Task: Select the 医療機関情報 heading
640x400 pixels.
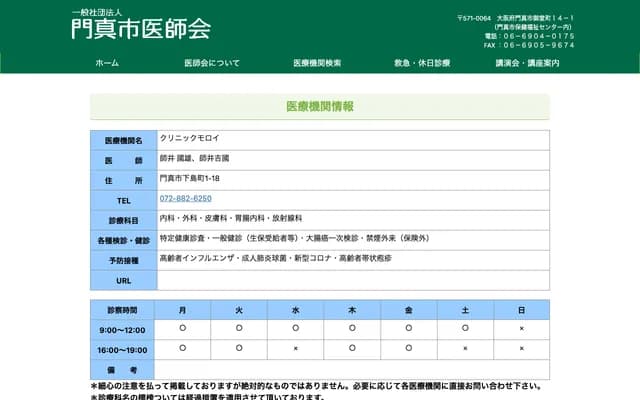Action: [320, 107]
